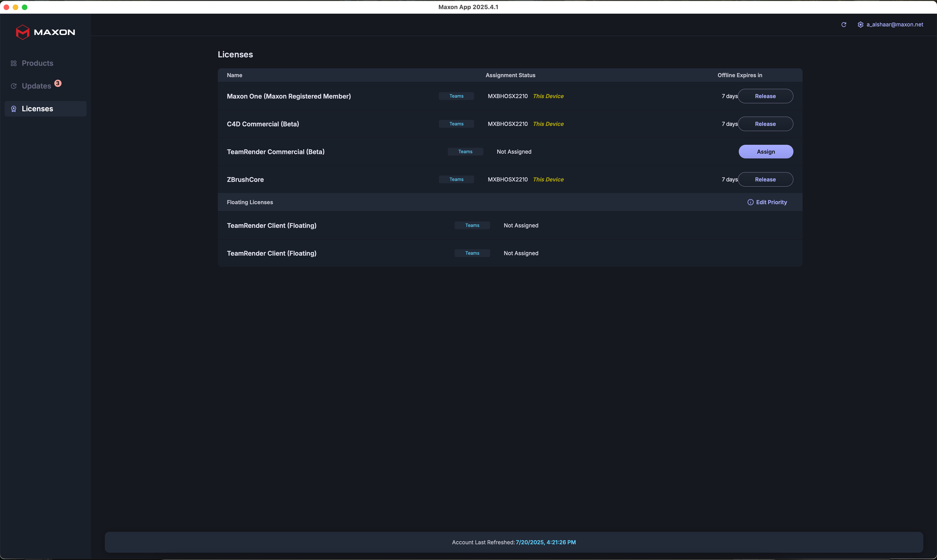Viewport: 937px width, 560px height.
Task: Release the C4D Commercial (Beta) license
Action: 765,124
